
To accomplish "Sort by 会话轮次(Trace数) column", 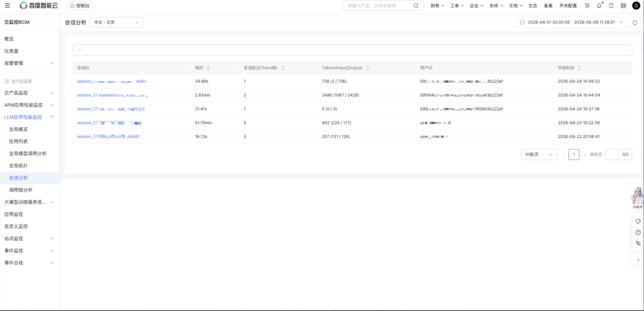I will point(283,68).
